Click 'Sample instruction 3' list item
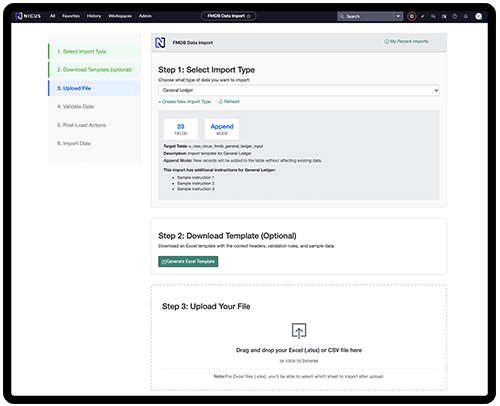Screen dimensions: 500x406 (x=196, y=189)
